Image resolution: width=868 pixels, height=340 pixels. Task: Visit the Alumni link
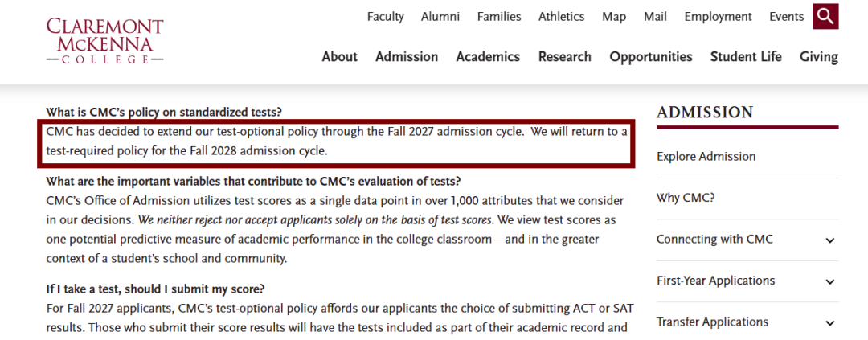[440, 17]
